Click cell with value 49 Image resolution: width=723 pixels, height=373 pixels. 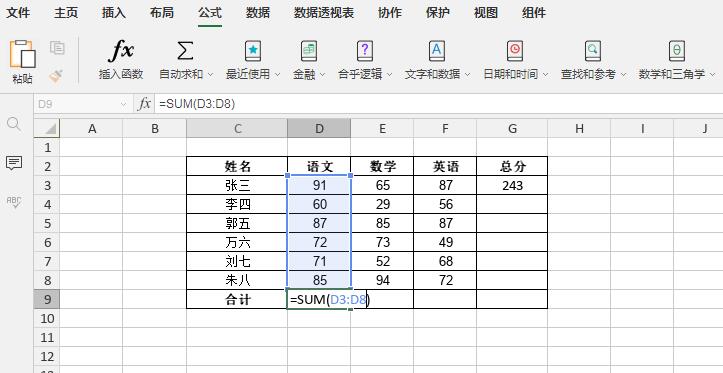coord(445,243)
